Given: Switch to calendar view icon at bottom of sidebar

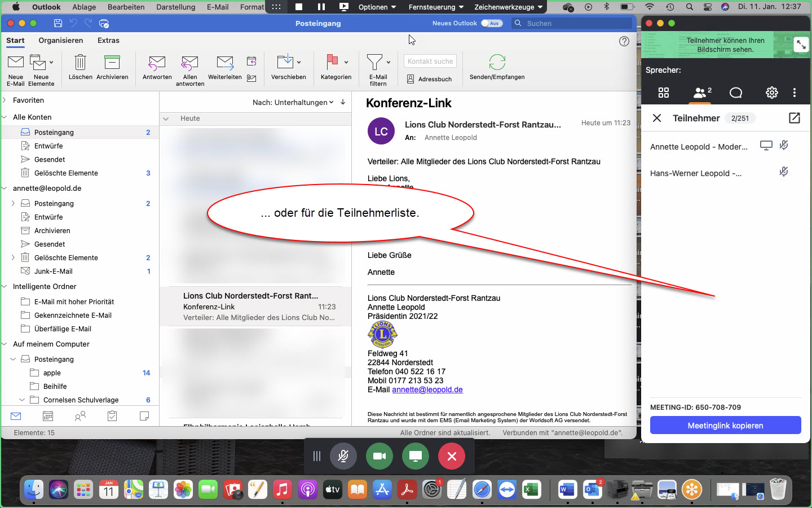Looking at the screenshot, I should click(48, 416).
